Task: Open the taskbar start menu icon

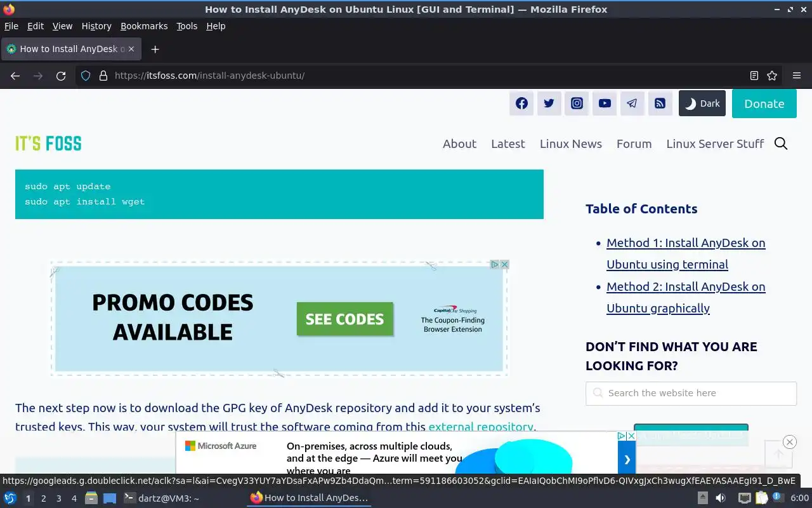Action: (x=10, y=498)
